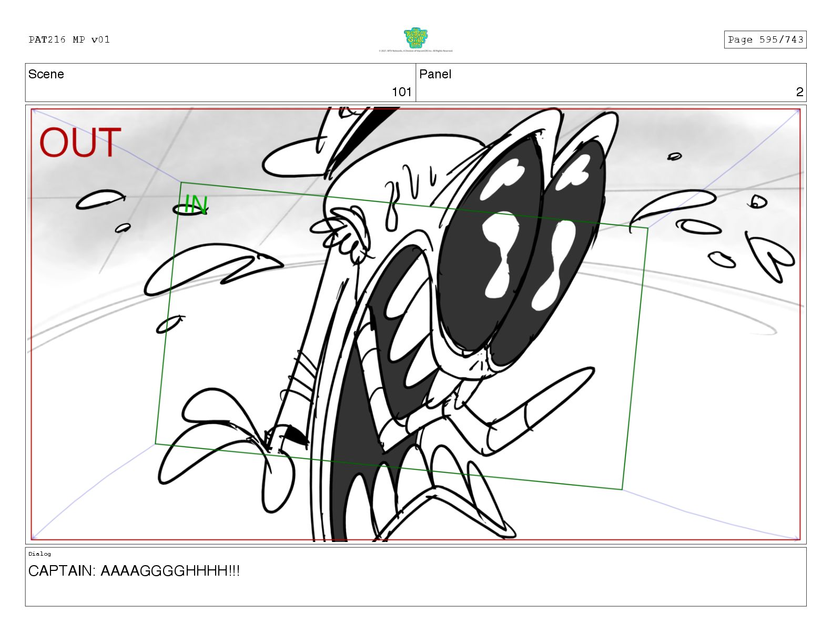Screen dimensions: 832x644
Task: Click the green 'IN' camera label
Action: click(196, 205)
